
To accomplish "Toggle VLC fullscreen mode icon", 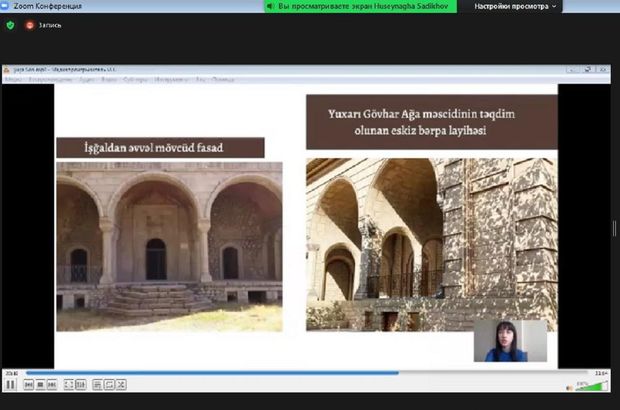I will click(x=68, y=384).
